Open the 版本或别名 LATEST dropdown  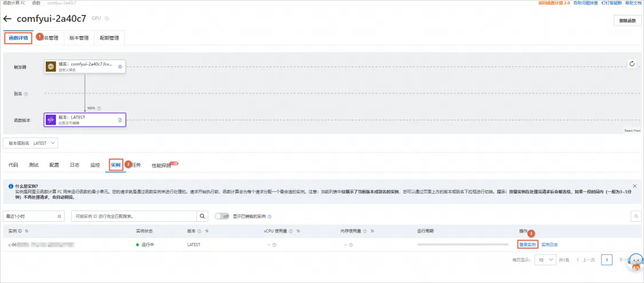[31, 143]
